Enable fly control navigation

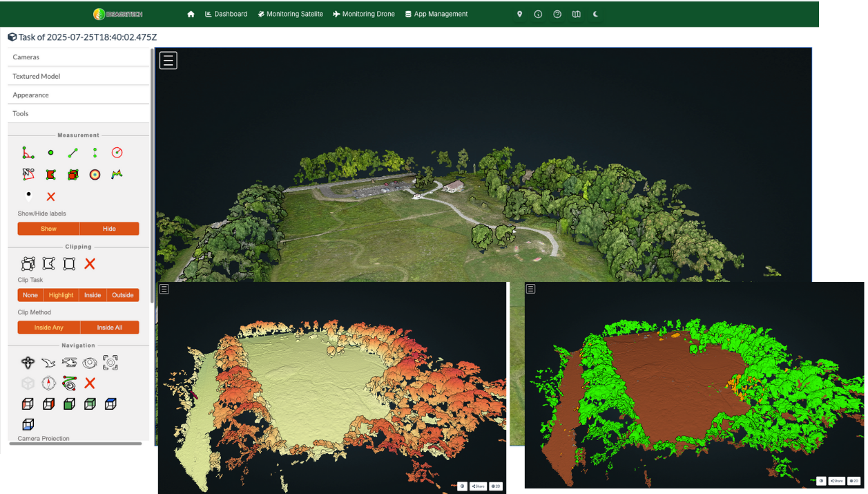[48, 362]
